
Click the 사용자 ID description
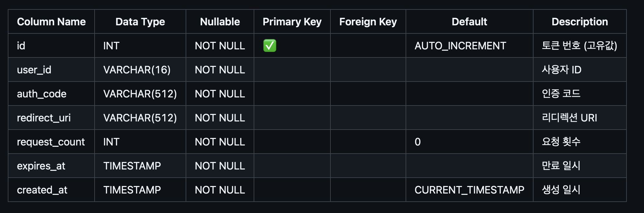561,70
